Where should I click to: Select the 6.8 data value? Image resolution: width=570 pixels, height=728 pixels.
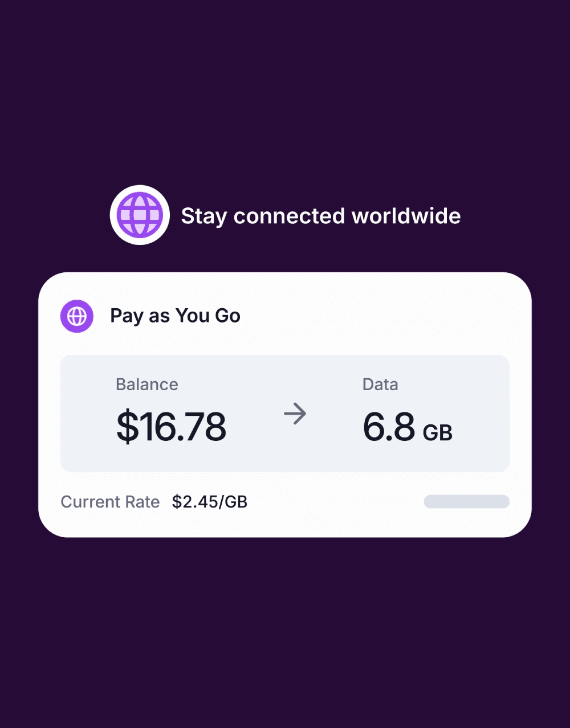(x=389, y=427)
